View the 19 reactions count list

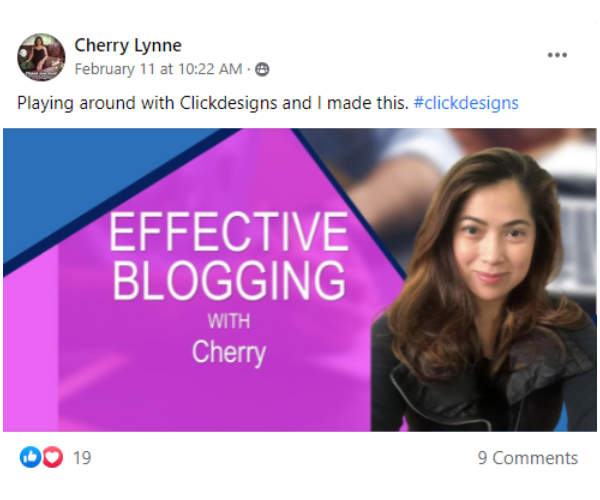click(x=82, y=458)
